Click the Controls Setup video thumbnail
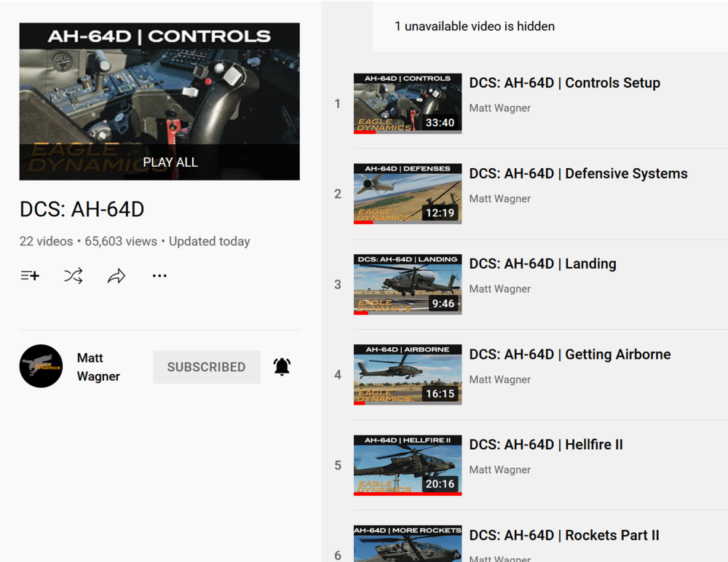 (x=408, y=103)
